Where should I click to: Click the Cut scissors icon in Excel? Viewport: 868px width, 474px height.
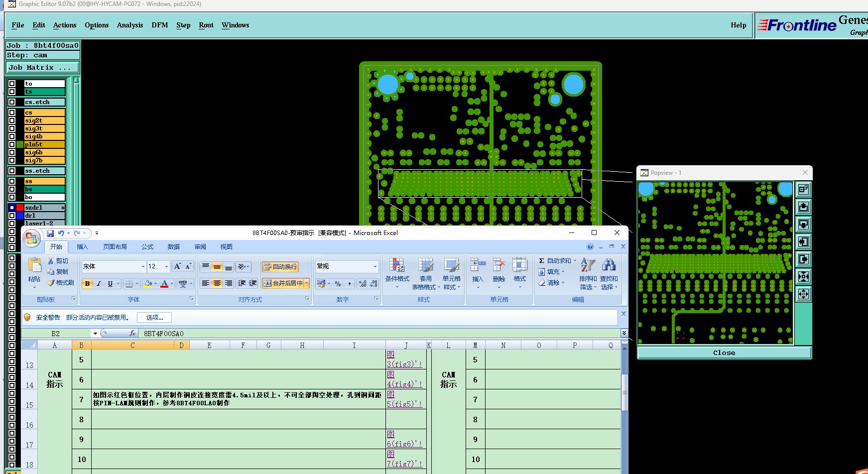pyautogui.click(x=51, y=261)
